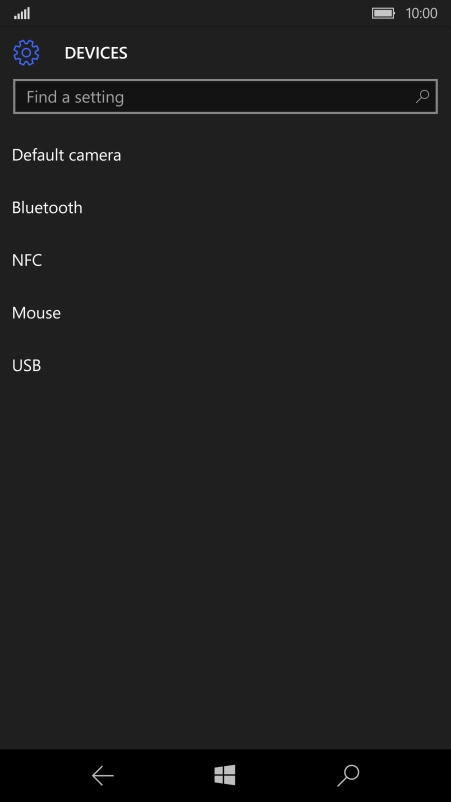Tap the navigation bar between back and Windows buttons
Viewport: 451px width, 802px height.
[164, 775]
